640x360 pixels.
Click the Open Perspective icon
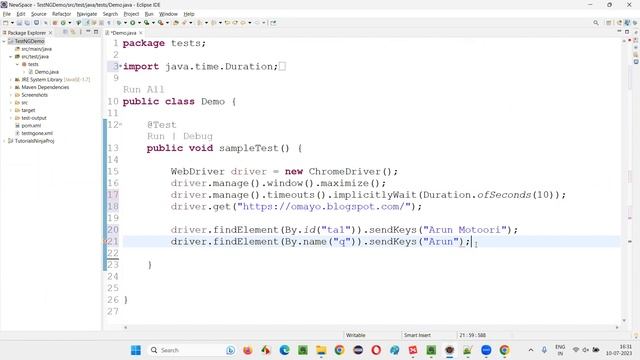tap(609, 23)
